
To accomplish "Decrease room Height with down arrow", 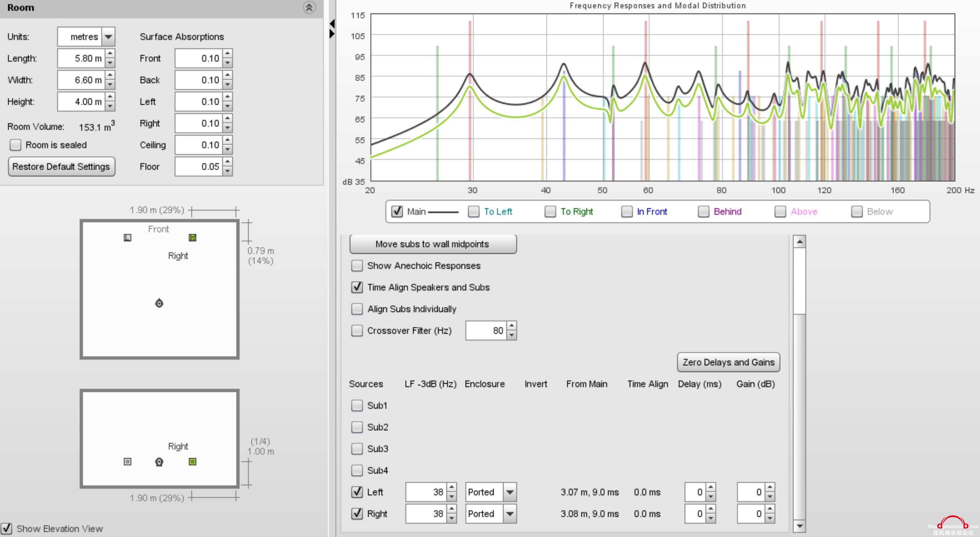I will coord(110,106).
